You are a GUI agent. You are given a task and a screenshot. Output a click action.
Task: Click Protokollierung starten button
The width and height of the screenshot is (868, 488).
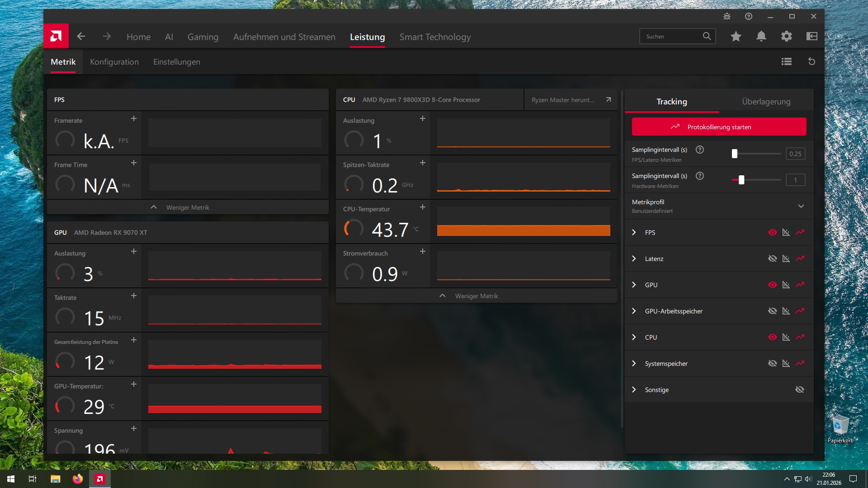[719, 127]
